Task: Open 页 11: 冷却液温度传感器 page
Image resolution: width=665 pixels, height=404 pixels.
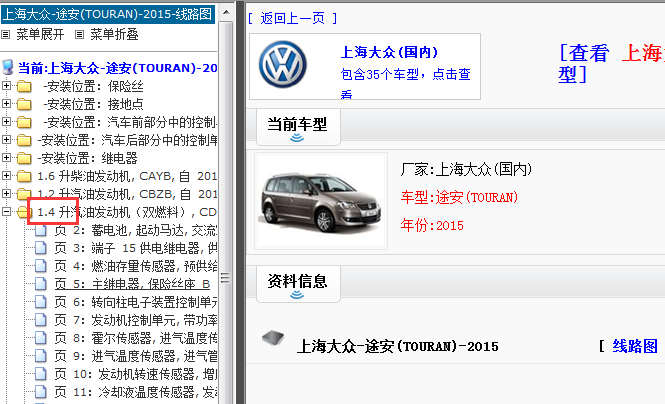Action: tap(136, 393)
